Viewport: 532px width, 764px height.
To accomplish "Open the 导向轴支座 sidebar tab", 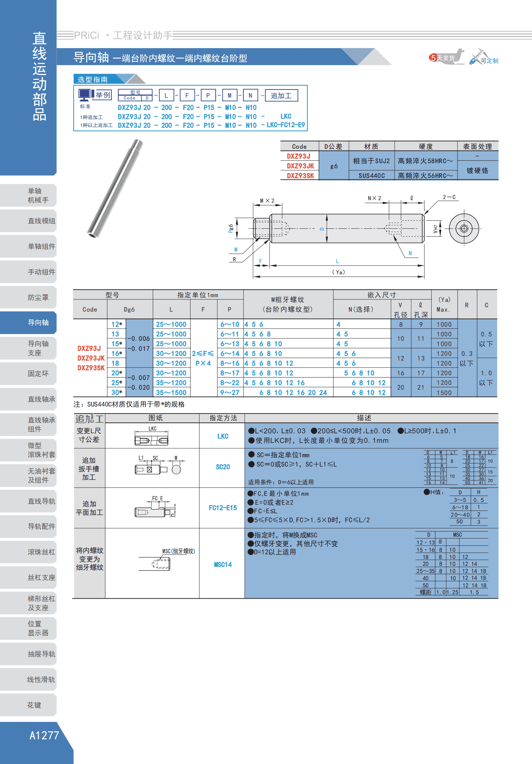I will point(28,348).
